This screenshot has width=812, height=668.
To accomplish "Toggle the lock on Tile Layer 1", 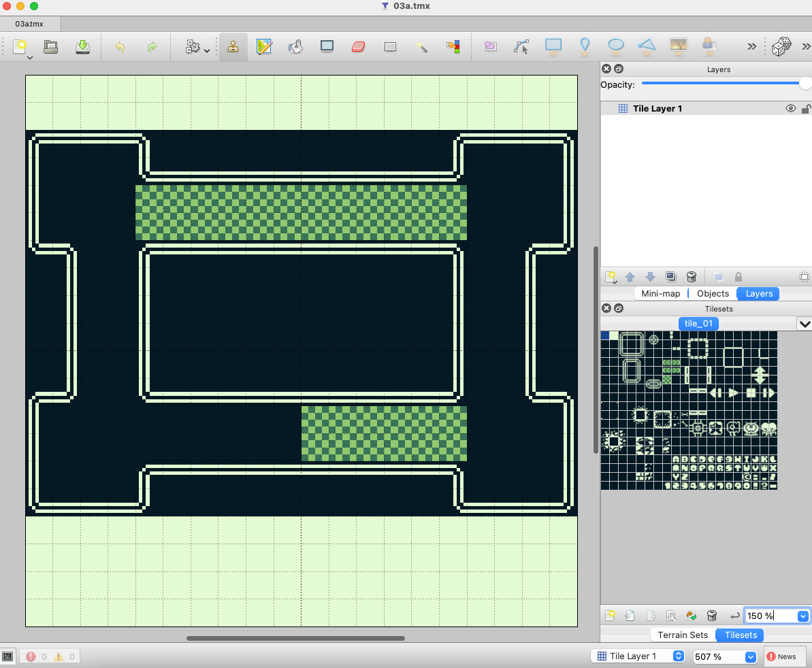I will (805, 108).
